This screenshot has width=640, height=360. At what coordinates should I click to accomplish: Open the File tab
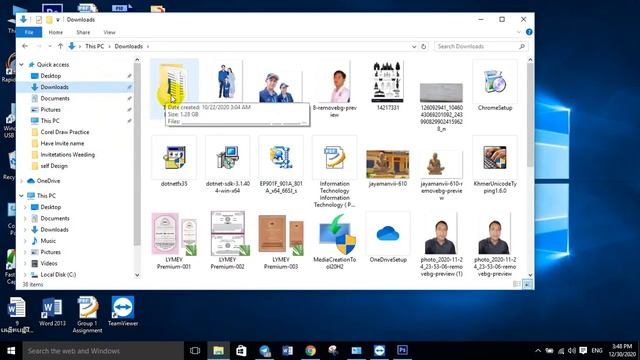pos(29,32)
